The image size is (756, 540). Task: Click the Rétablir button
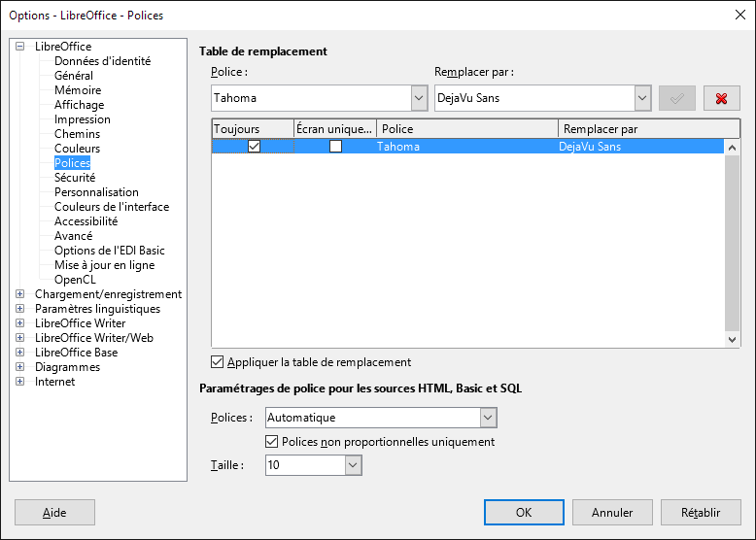[x=701, y=512]
